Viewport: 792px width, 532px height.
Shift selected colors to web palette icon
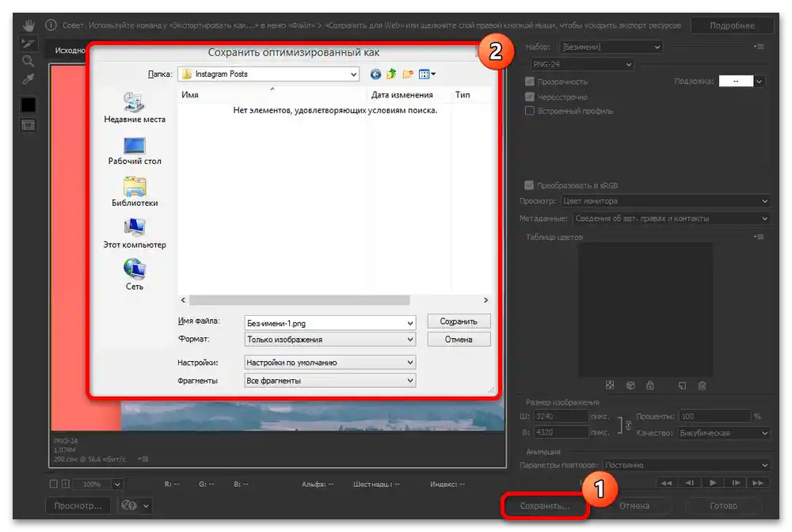pos(630,385)
